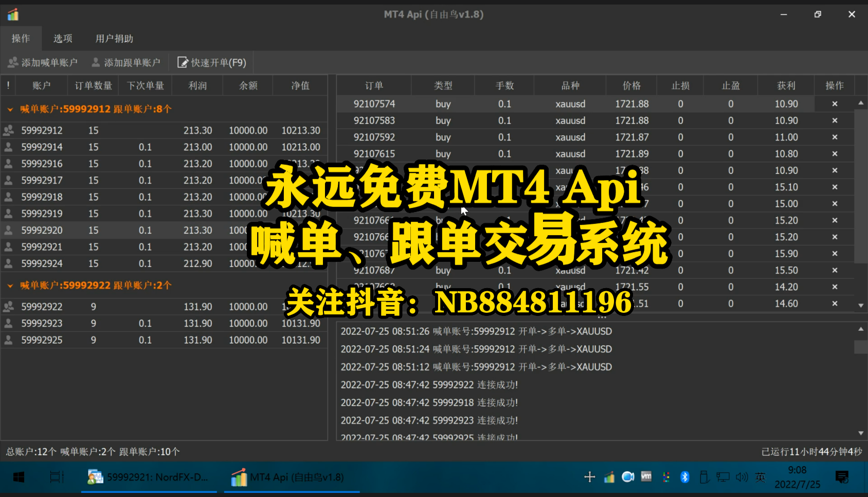Click follower icon of account 59992917

[x=8, y=181]
